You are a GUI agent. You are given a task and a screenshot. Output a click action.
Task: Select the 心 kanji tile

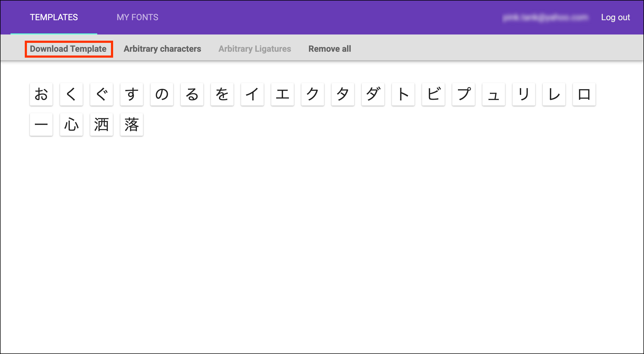coord(71,124)
